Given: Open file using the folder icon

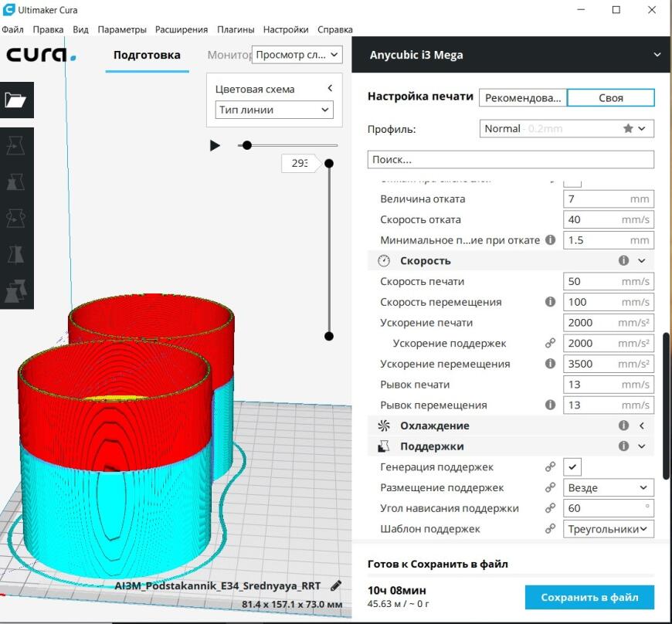Looking at the screenshot, I should 15,100.
